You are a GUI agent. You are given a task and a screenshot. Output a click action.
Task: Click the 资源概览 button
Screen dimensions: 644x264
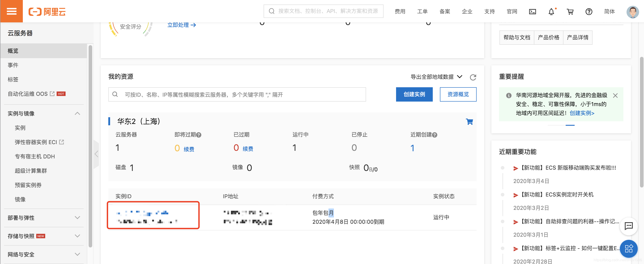458,94
